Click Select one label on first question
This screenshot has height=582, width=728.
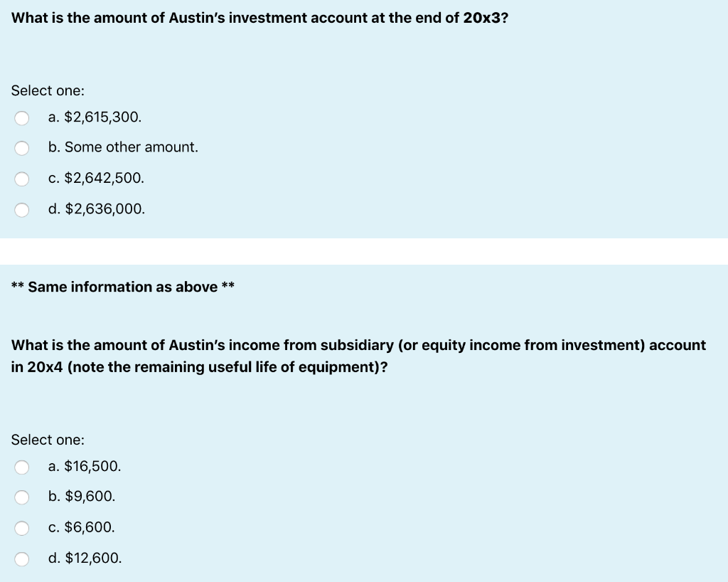click(x=48, y=90)
